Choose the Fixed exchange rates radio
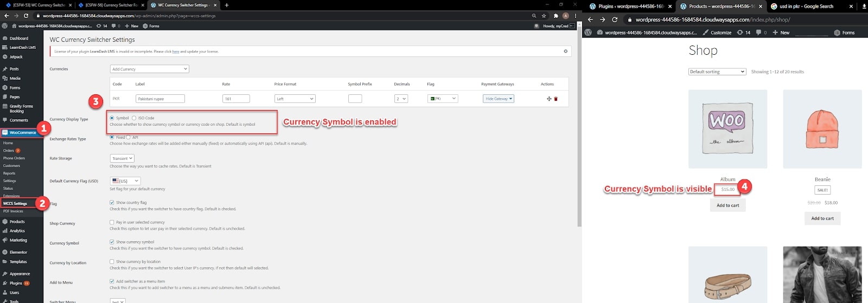This screenshot has width=868, height=303. 112,137
